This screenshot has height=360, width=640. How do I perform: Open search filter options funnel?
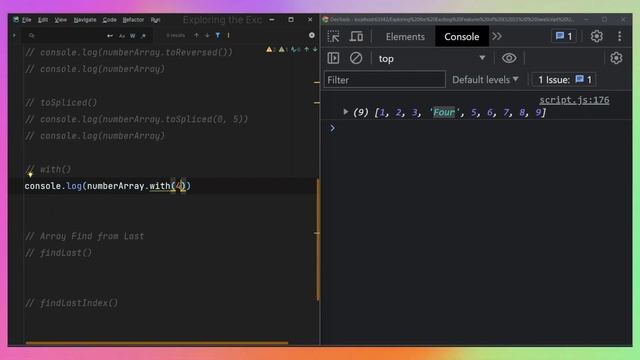(218, 36)
